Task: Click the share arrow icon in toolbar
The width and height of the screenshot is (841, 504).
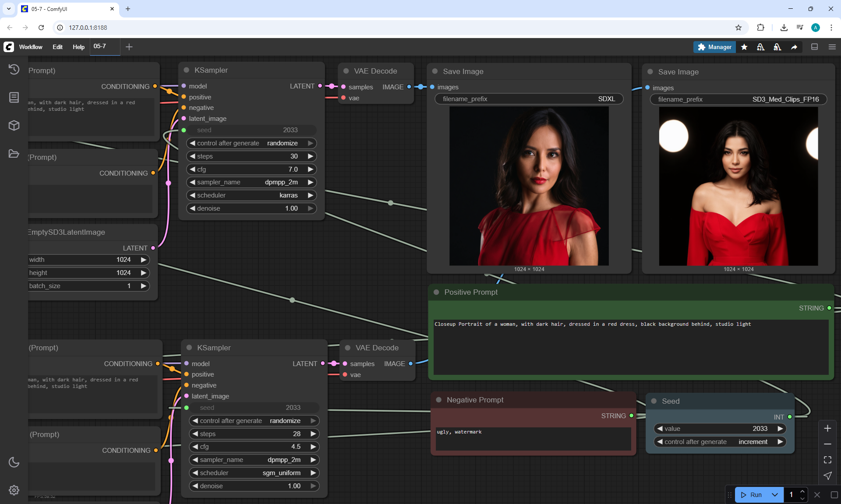Action: click(x=794, y=47)
